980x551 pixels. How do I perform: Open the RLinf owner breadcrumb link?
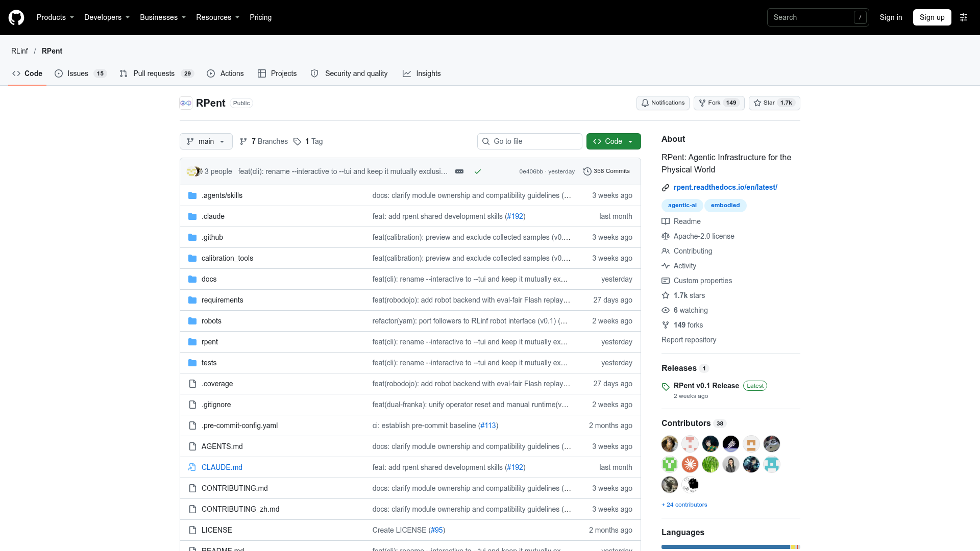tap(20, 51)
